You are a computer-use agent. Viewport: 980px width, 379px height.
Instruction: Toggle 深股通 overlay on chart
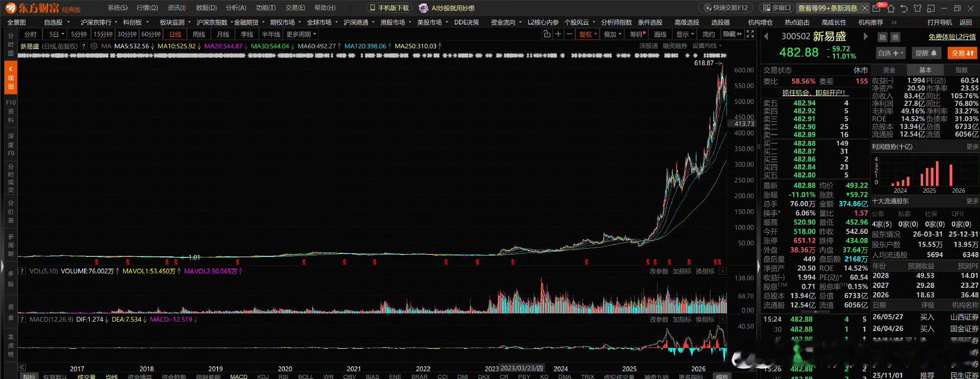[648, 46]
